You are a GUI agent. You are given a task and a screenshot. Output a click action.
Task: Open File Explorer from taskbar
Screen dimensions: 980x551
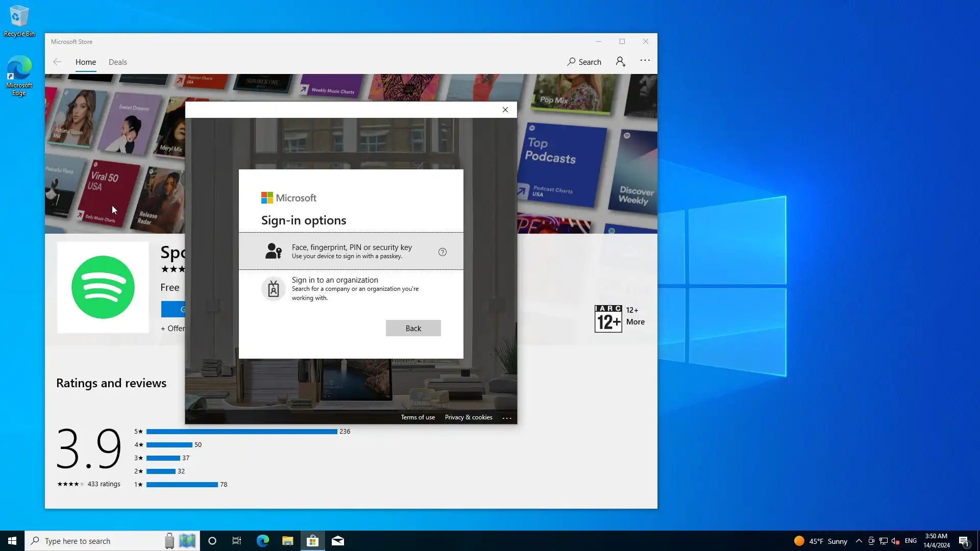[x=287, y=541]
